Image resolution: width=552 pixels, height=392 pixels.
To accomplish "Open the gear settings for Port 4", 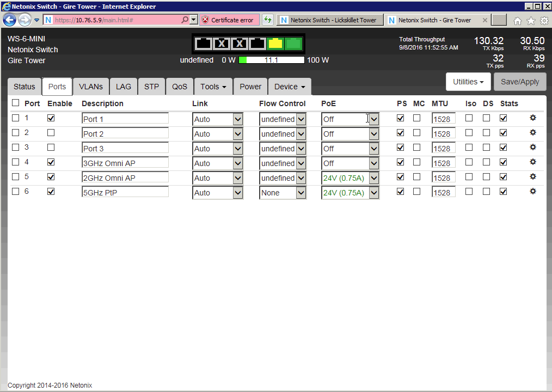I will point(533,162).
